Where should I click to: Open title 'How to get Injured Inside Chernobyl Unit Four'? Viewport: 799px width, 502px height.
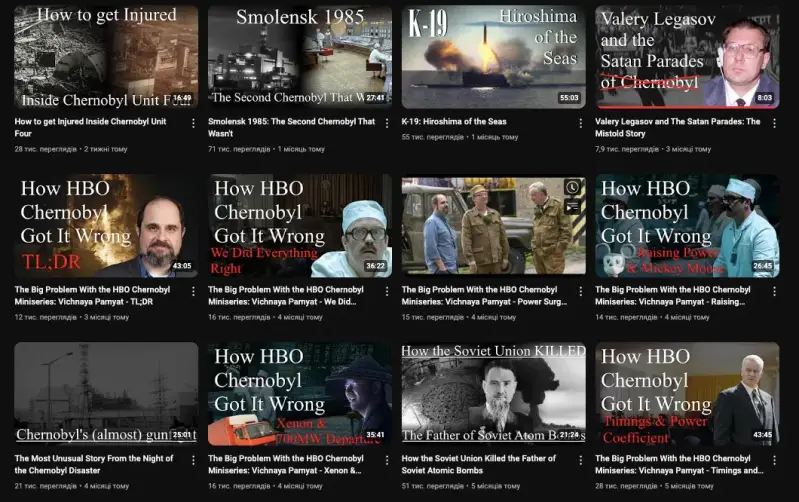click(x=90, y=127)
